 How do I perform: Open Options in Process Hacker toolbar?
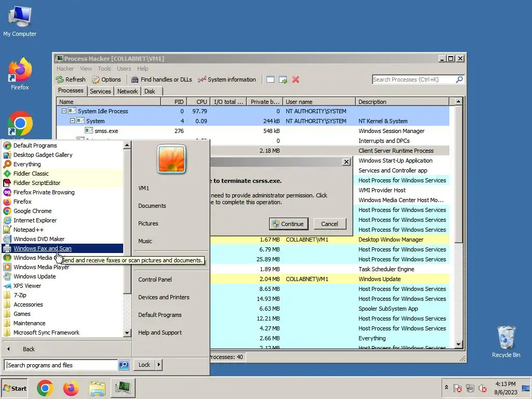[106, 79]
